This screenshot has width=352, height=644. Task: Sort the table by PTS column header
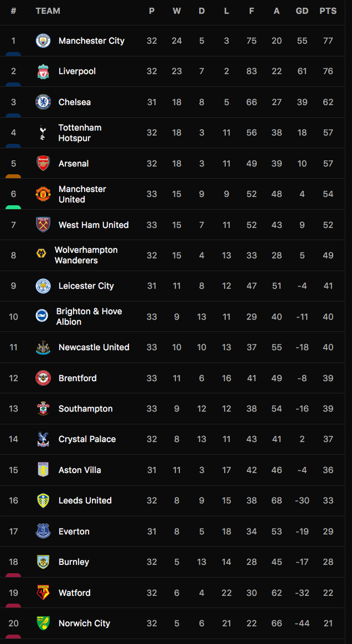(x=328, y=11)
